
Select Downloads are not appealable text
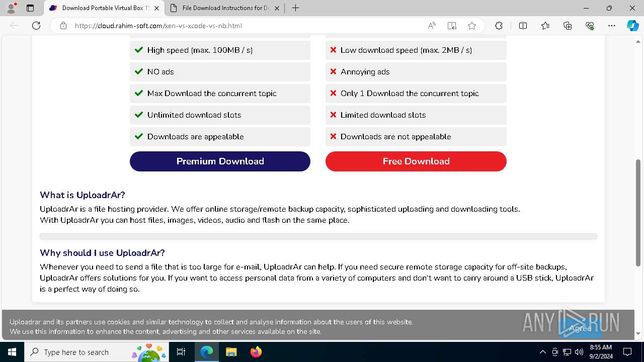click(x=395, y=137)
